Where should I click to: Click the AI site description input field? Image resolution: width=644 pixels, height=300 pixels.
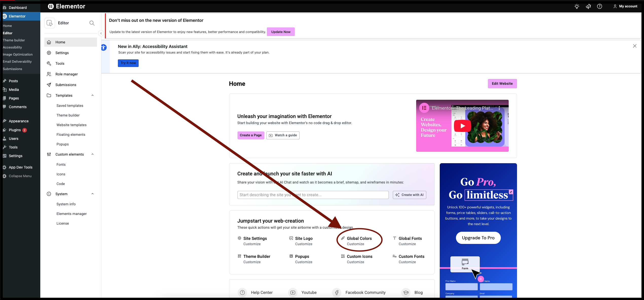(x=313, y=195)
